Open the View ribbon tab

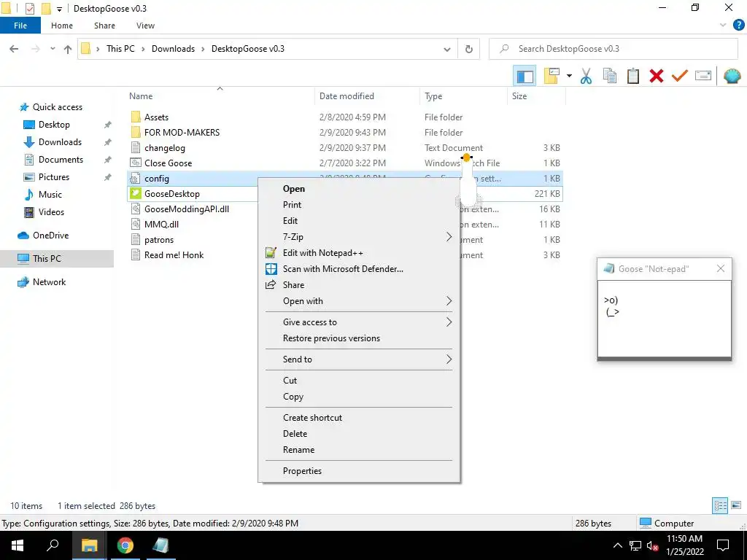(x=145, y=26)
